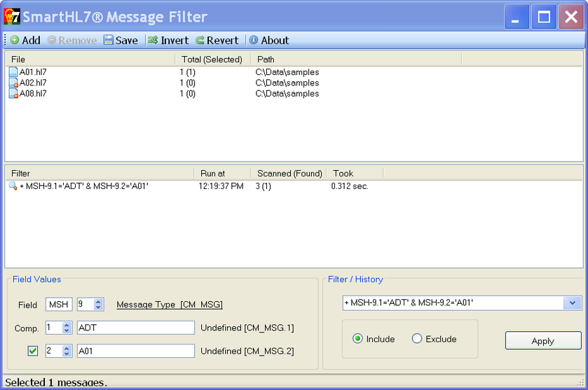Sort by the File column header
This screenshot has width=588, height=390.
[x=90, y=60]
